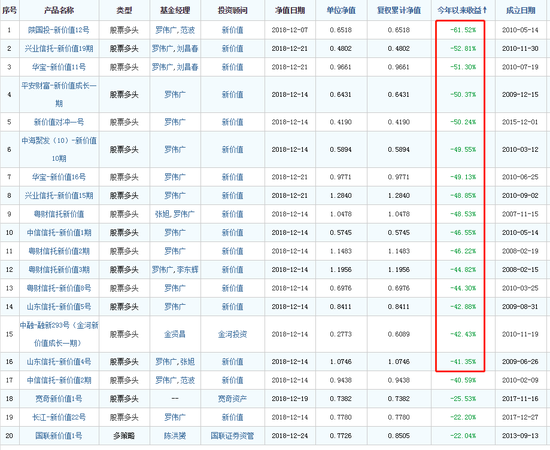The image size is (550, 450).
Task: Open product link 宽奇新价值1号
Action: pyautogui.click(x=59, y=399)
